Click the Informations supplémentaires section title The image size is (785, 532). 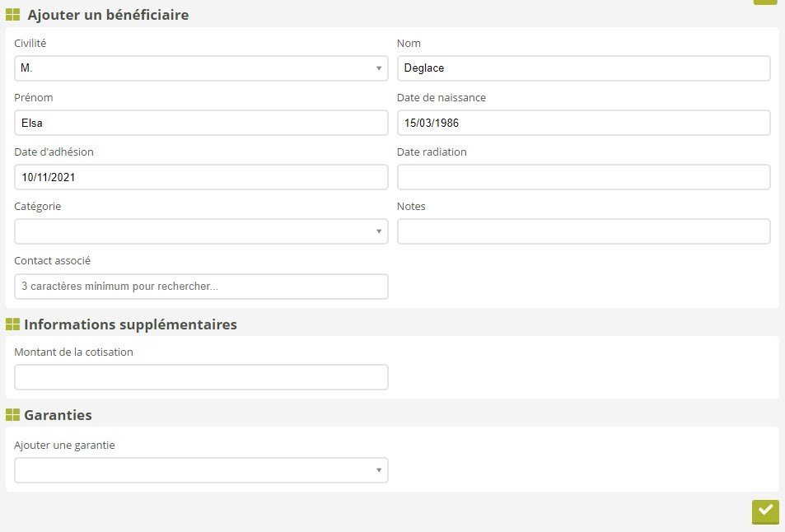coord(130,324)
